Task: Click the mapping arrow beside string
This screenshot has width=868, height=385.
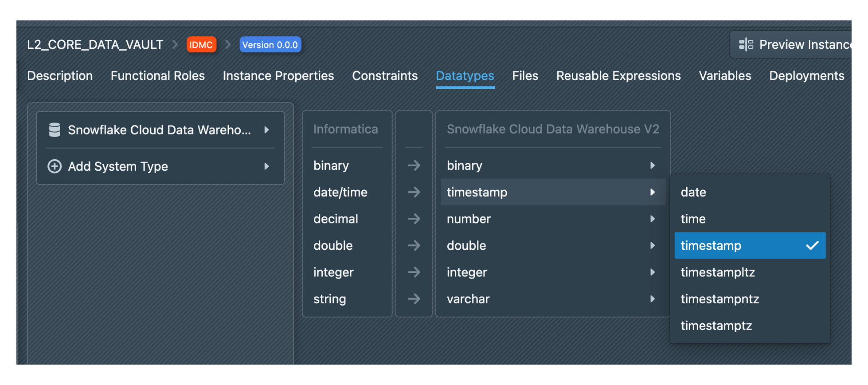Action: coord(414,299)
